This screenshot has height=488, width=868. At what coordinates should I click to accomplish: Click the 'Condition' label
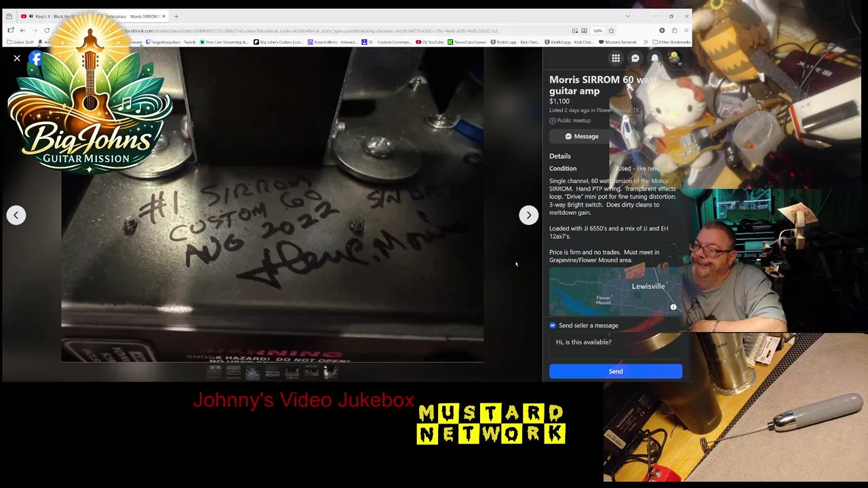(563, 168)
